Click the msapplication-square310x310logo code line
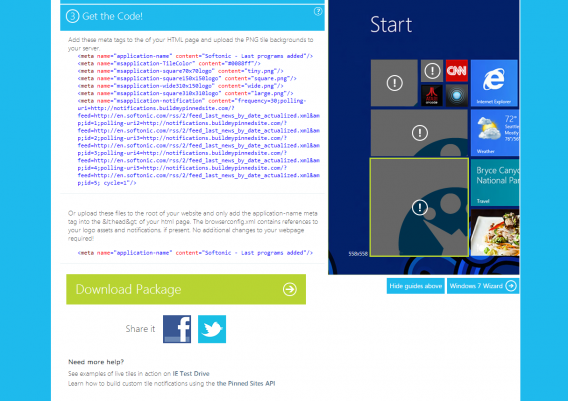The image size is (568, 401). pos(185,93)
